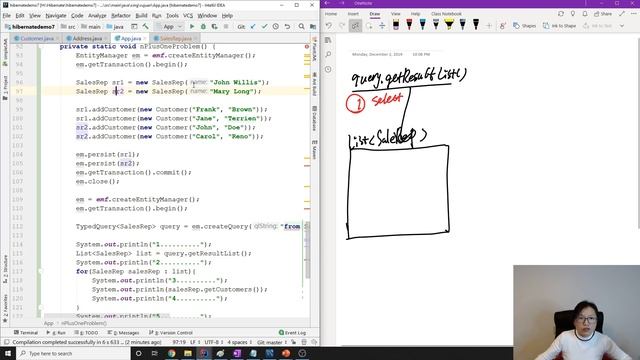The image size is (640, 360).
Task: Toggle touch drawing icon in OneNote
Action: [502, 26]
